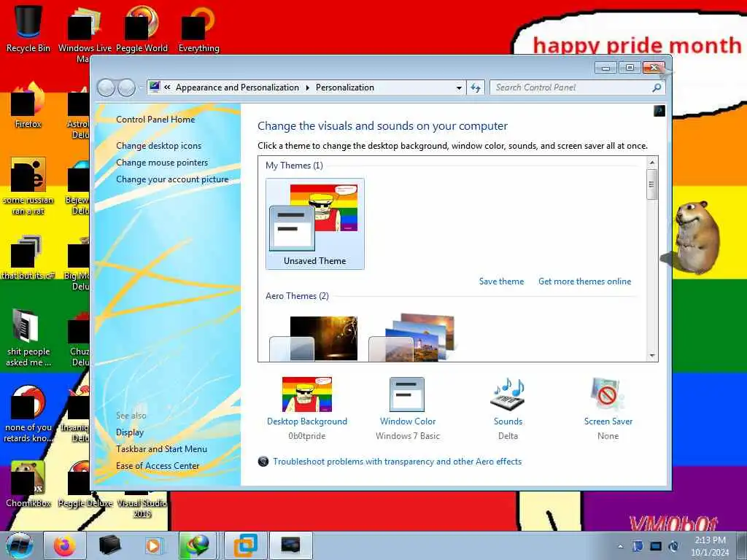Open Change desktop icons

coord(158,146)
